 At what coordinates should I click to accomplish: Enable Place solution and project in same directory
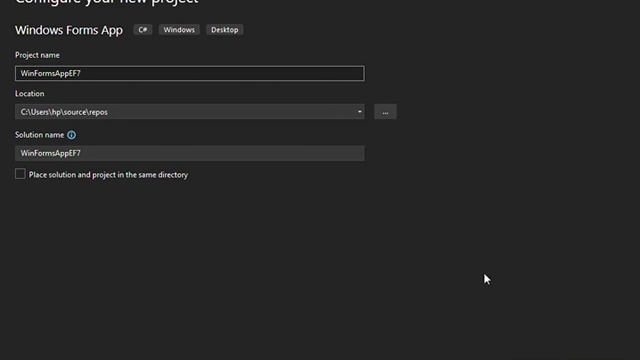pos(20,174)
